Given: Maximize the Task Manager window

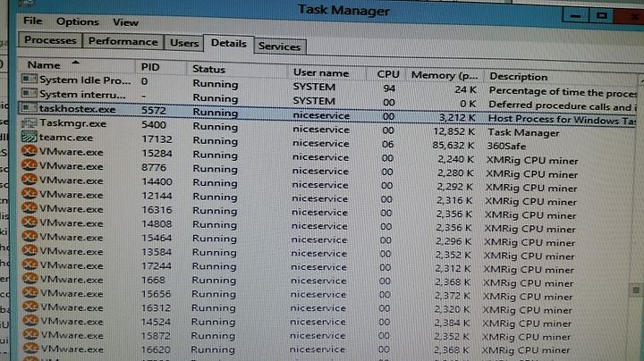Looking at the screenshot, I should tap(601, 16).
